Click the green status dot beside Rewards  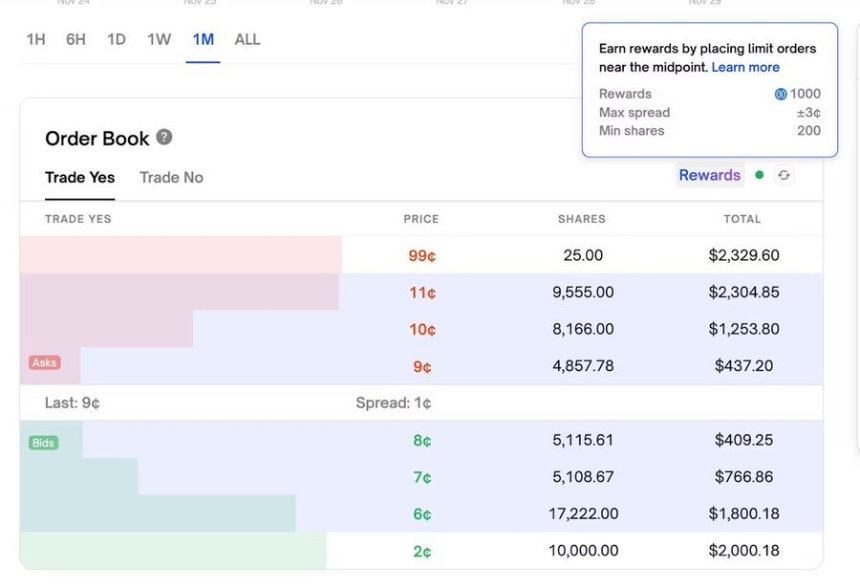(x=759, y=175)
